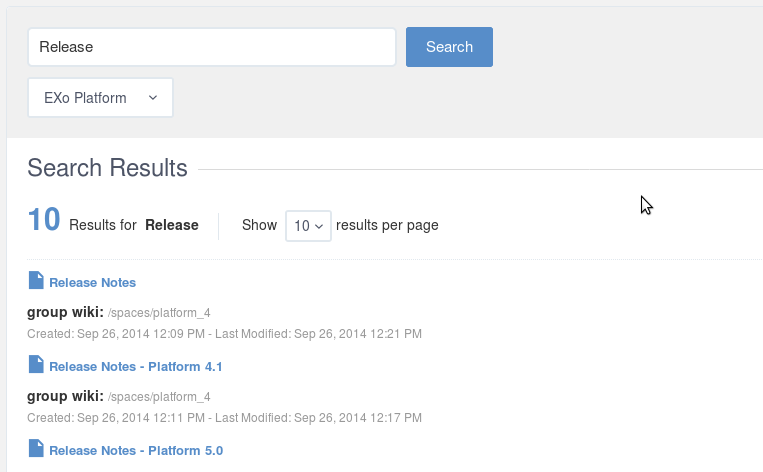Click the chevron arrow in EXo Platform selector
Screen dimensions: 763x472
(153, 98)
